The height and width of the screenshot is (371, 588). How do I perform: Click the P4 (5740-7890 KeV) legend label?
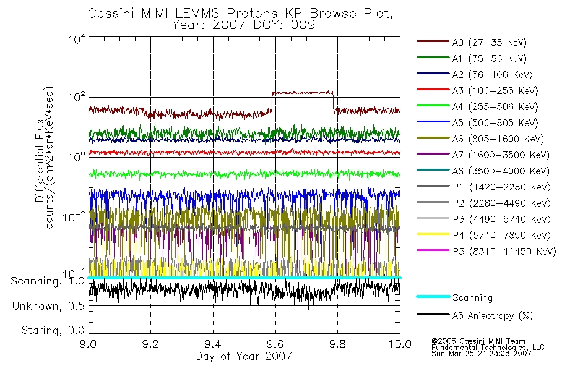click(501, 236)
